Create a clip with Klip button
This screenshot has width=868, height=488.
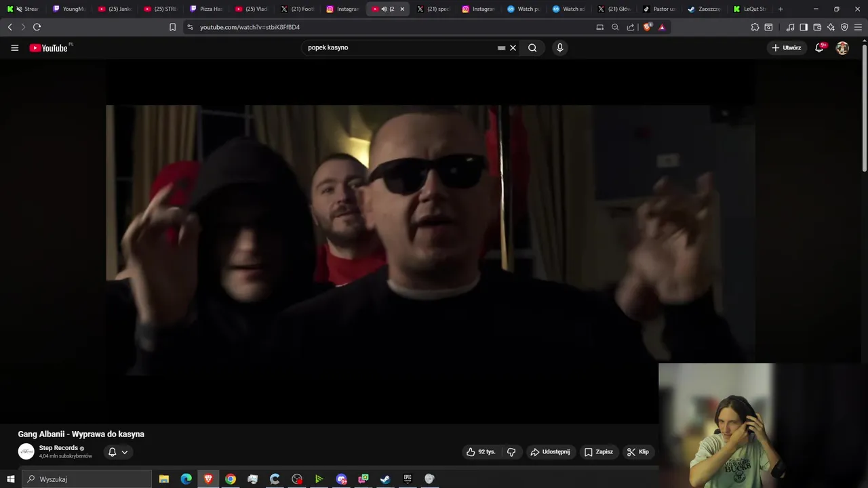pos(637,452)
